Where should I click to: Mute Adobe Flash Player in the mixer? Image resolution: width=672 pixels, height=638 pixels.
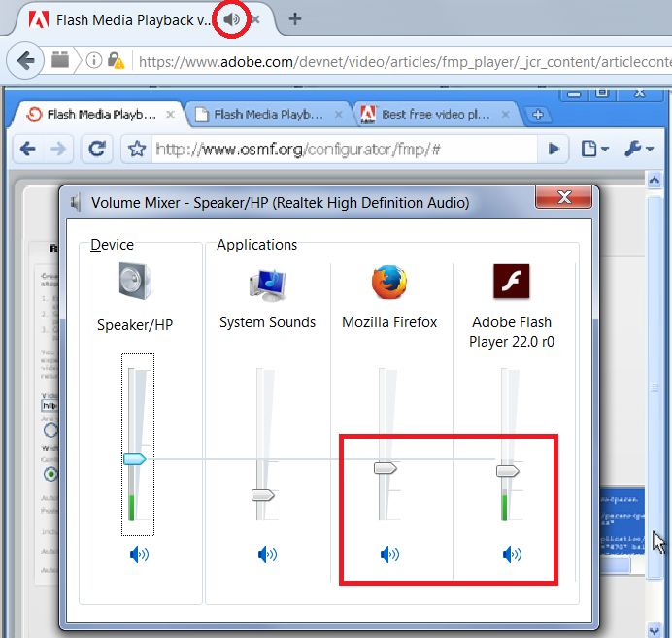512,554
